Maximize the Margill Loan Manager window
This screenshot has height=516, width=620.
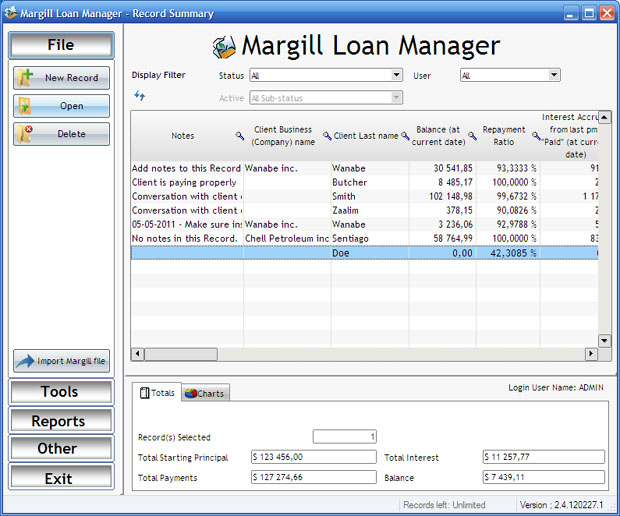[589, 13]
